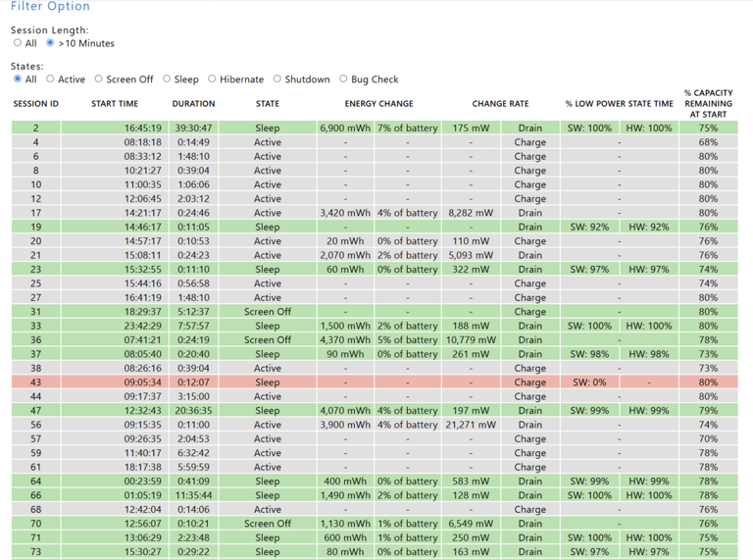Filter states by Hibernate
The image size is (753, 560).
click(x=212, y=78)
